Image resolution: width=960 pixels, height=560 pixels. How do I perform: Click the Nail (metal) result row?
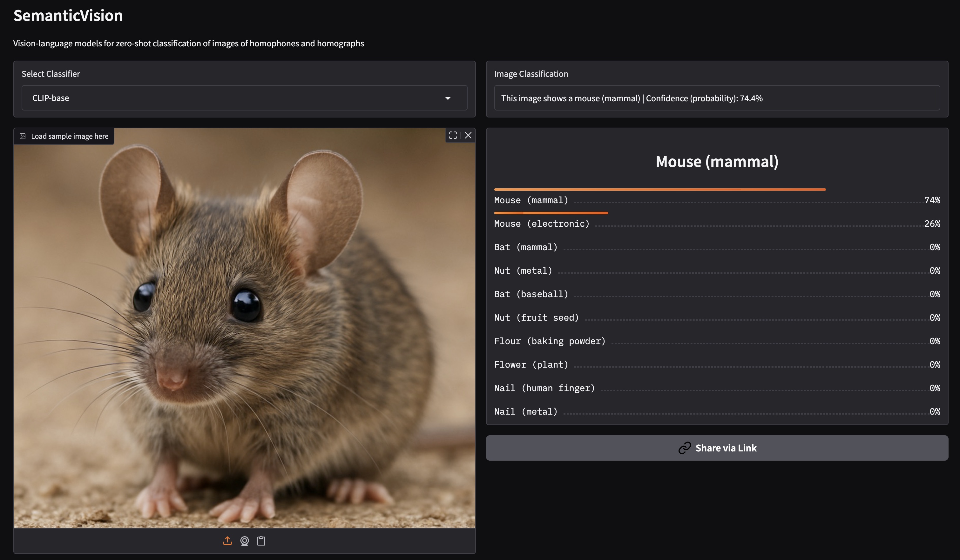716,411
